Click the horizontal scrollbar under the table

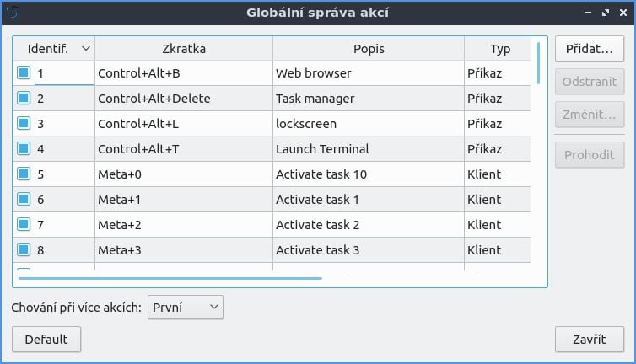click(x=169, y=277)
